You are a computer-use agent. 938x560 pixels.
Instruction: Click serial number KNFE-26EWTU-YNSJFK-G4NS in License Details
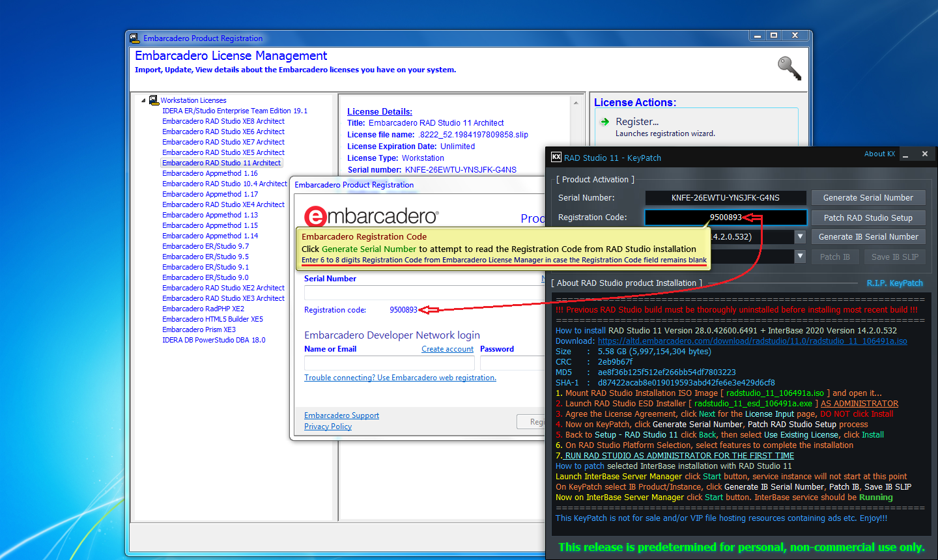click(x=461, y=170)
